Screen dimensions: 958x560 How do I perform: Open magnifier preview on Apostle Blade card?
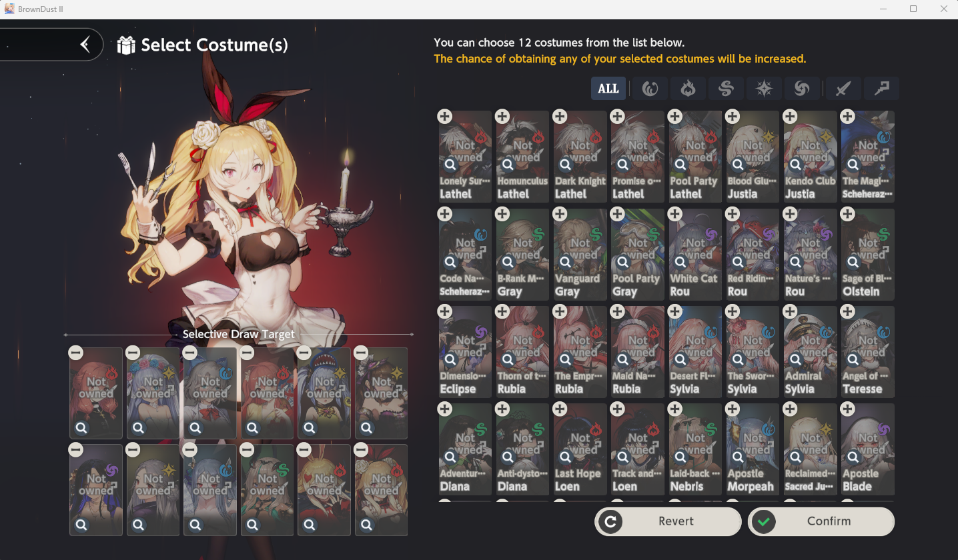[x=853, y=457]
